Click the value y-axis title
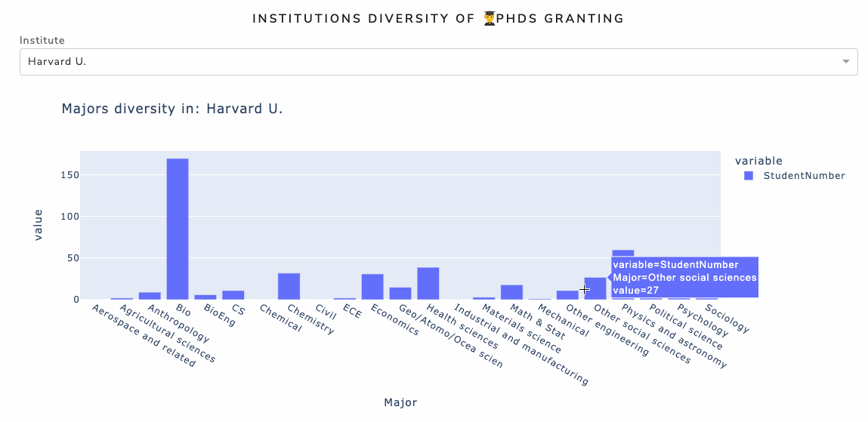This screenshot has width=868, height=422. coord(39,225)
